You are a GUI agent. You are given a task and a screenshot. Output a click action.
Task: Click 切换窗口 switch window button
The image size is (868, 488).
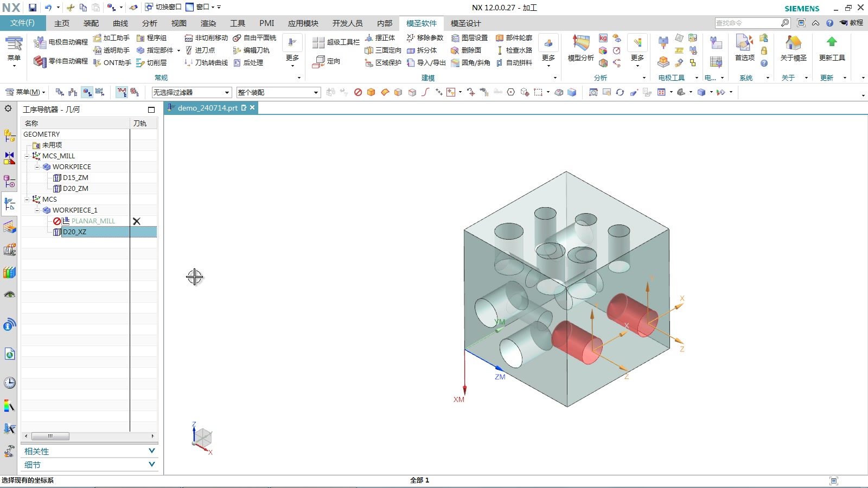coord(163,7)
